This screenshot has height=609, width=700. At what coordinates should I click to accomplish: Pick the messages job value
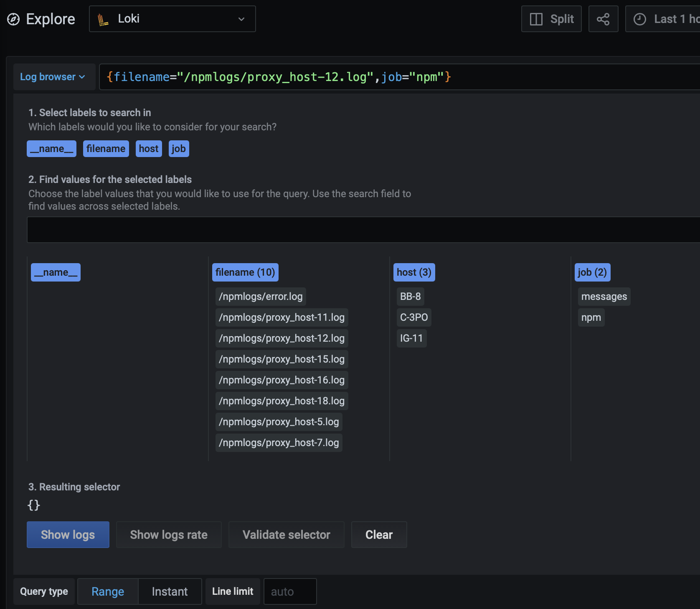tap(604, 297)
